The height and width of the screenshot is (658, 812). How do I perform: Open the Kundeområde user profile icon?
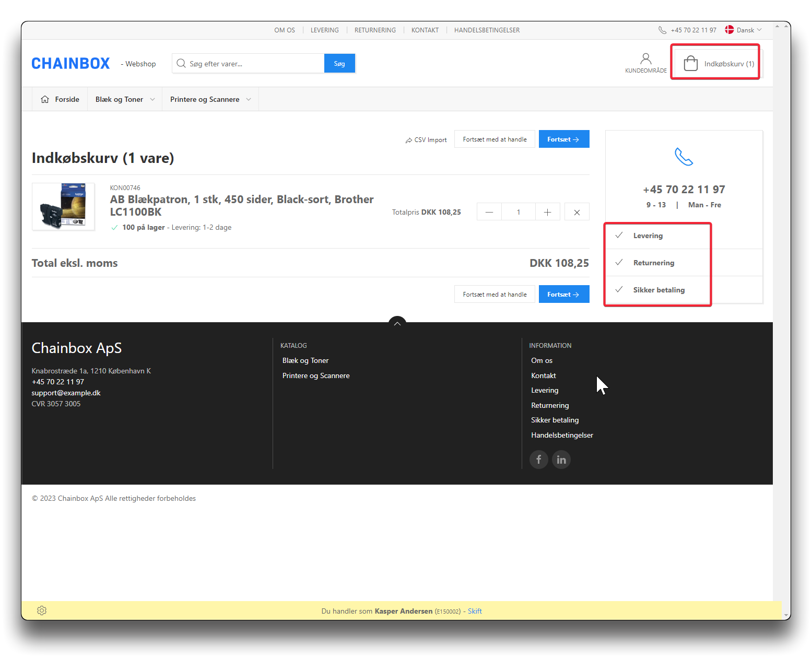(x=646, y=58)
